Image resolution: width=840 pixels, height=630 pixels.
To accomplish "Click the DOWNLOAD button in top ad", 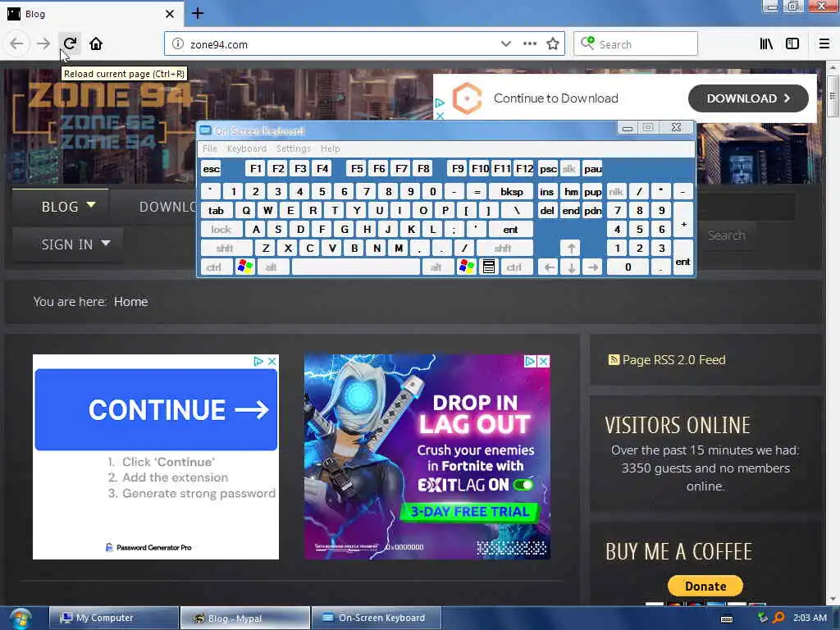I will tap(748, 98).
